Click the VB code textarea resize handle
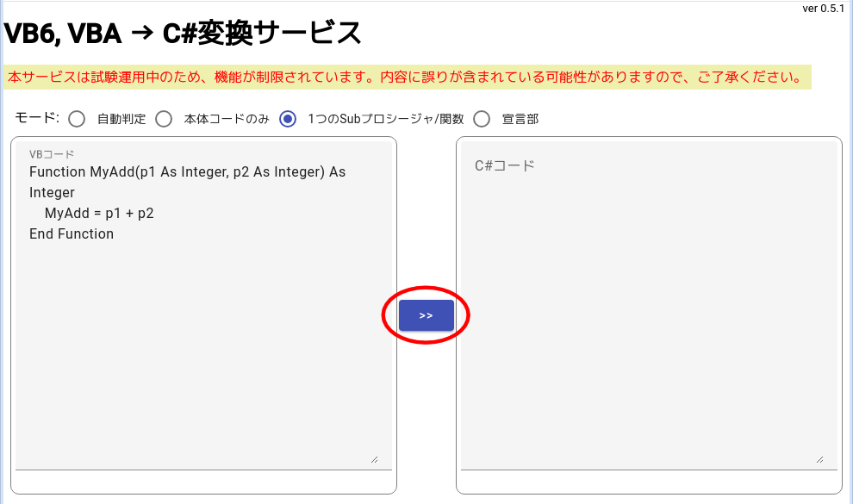853x504 pixels. (x=374, y=459)
